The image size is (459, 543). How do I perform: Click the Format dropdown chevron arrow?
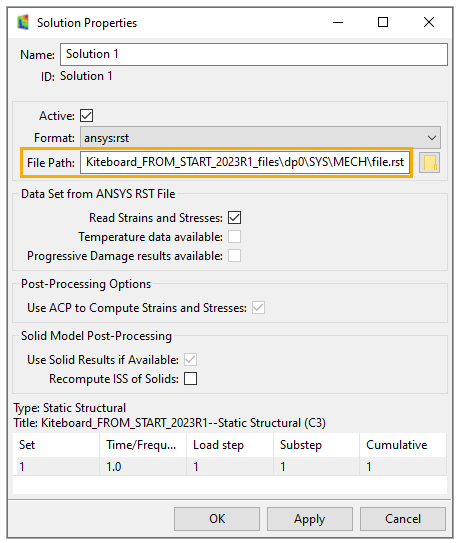click(x=432, y=138)
